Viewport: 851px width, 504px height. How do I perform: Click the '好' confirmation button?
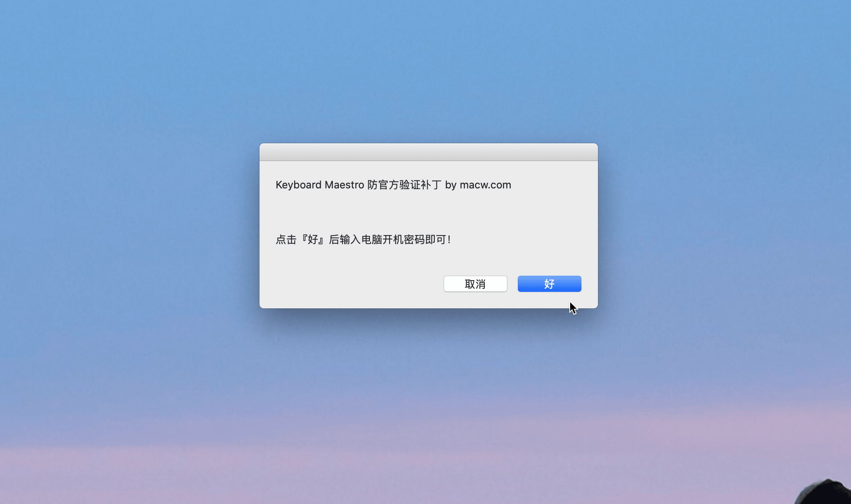(x=549, y=283)
